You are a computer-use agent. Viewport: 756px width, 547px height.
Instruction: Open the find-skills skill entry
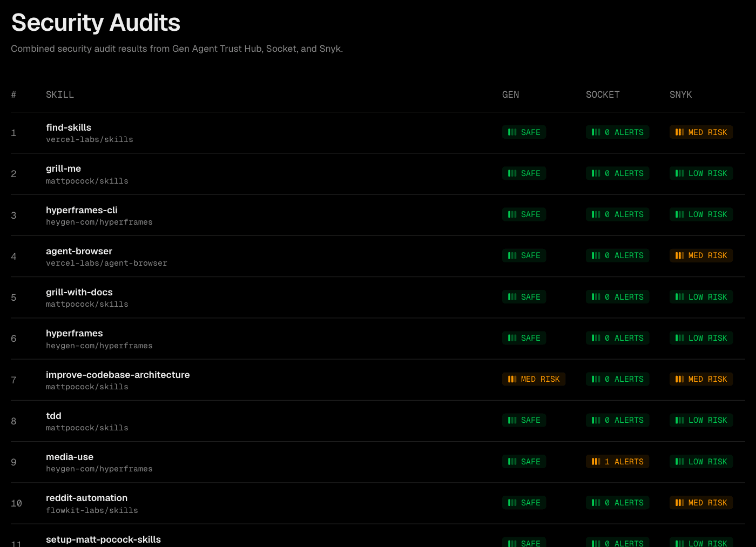(69, 127)
